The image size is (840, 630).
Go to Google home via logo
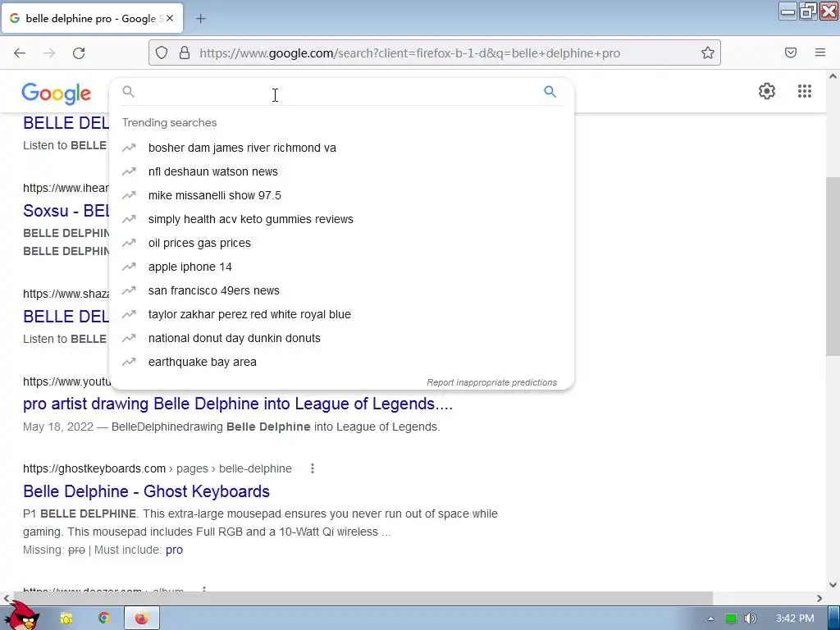point(57,94)
